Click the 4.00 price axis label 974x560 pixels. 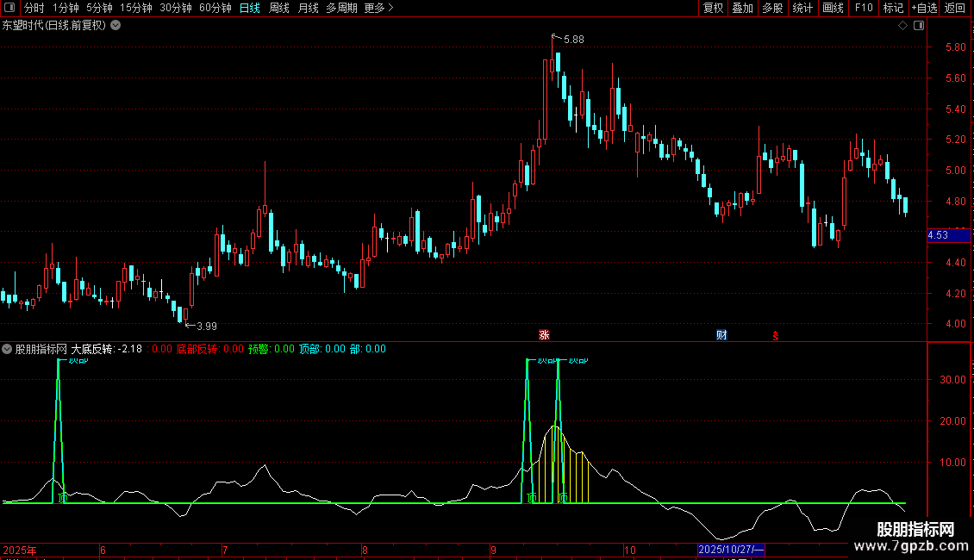[x=955, y=324]
